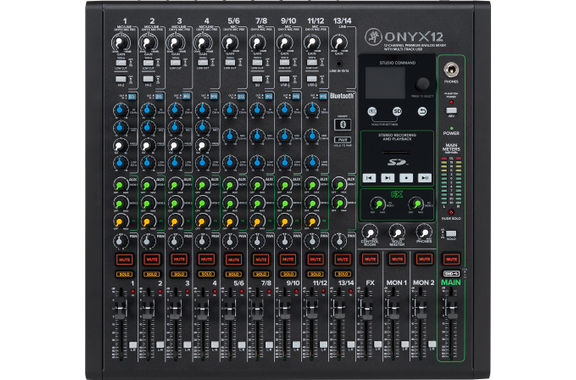The height and width of the screenshot is (380, 576).
Task: Click the Phones level knob
Action: pyautogui.click(x=424, y=233)
